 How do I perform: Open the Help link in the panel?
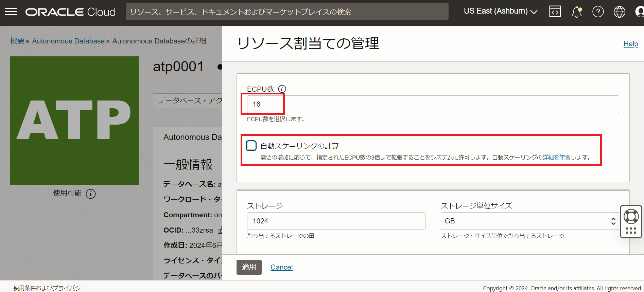pyautogui.click(x=630, y=44)
